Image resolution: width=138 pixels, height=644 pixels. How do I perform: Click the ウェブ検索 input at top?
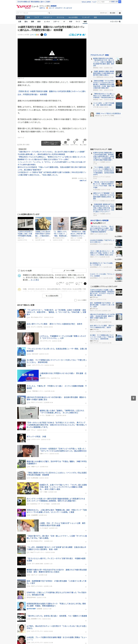103,2
